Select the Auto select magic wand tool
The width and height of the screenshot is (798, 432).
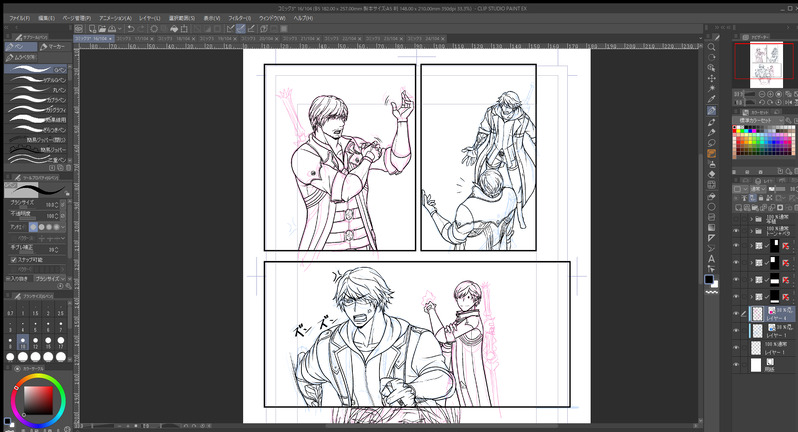[711, 89]
